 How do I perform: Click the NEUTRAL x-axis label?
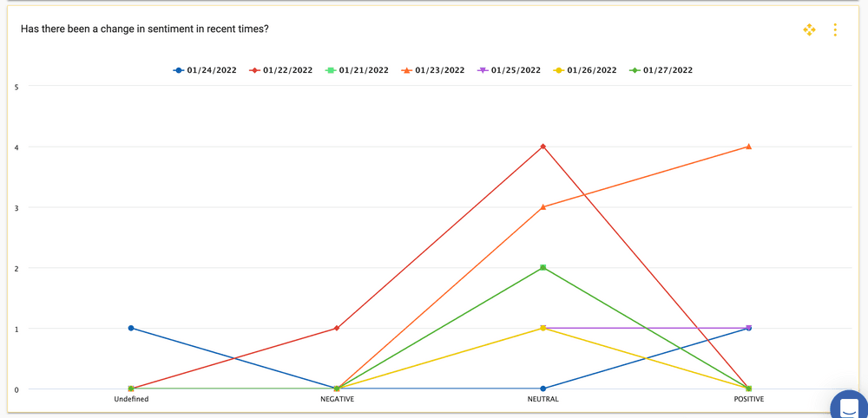[543, 400]
